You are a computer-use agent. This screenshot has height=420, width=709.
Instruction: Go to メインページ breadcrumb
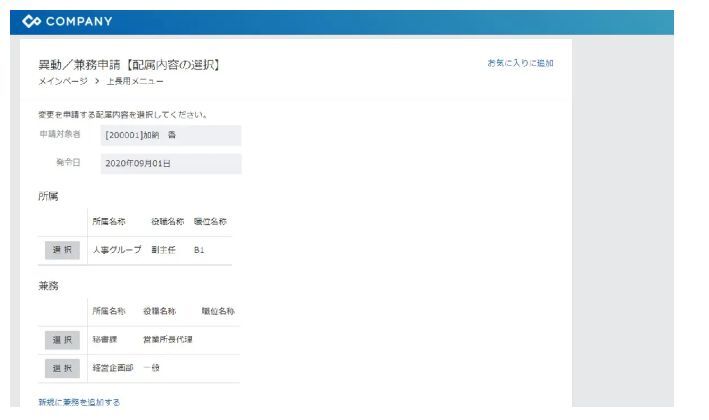[63, 81]
